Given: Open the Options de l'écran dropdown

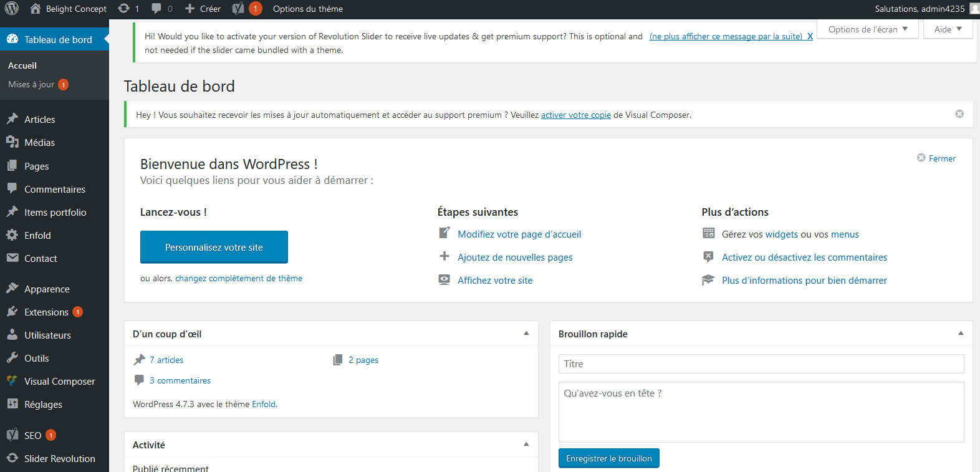Looking at the screenshot, I should click(x=868, y=29).
